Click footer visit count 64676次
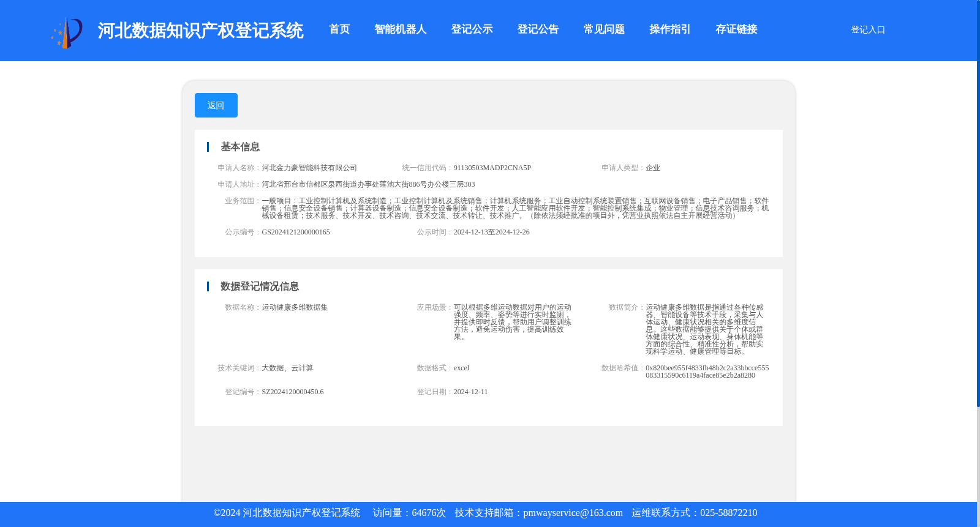 click(x=429, y=513)
